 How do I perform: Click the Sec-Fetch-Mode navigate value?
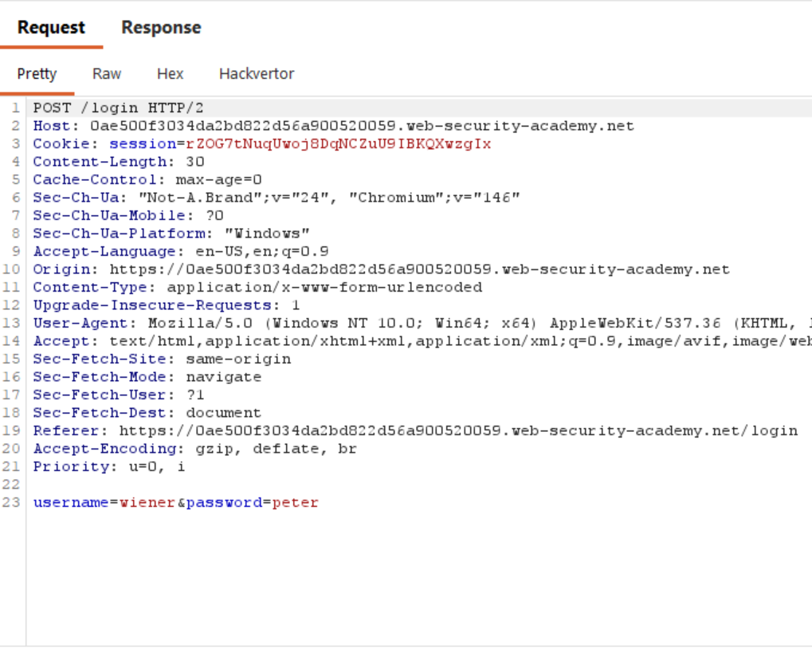(224, 377)
